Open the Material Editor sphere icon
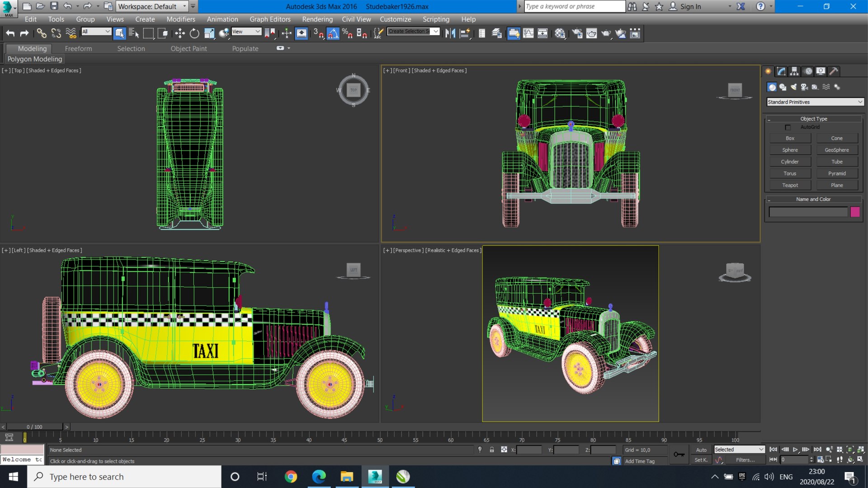This screenshot has width=868, height=488. (560, 33)
